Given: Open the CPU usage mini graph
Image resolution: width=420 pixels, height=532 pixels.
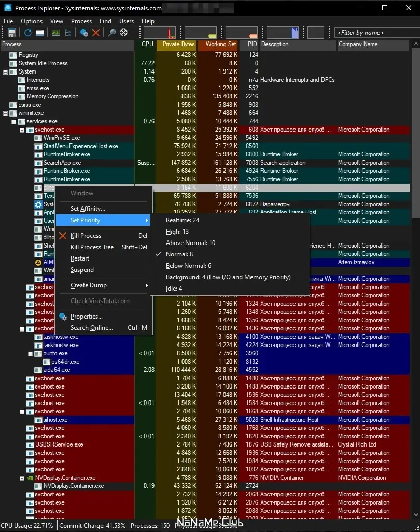Looking at the screenshot, I should (x=160, y=33).
